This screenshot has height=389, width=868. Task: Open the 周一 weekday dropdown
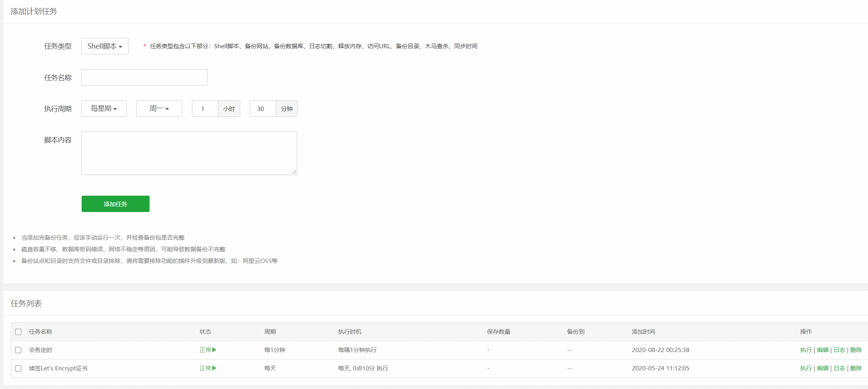click(x=159, y=109)
